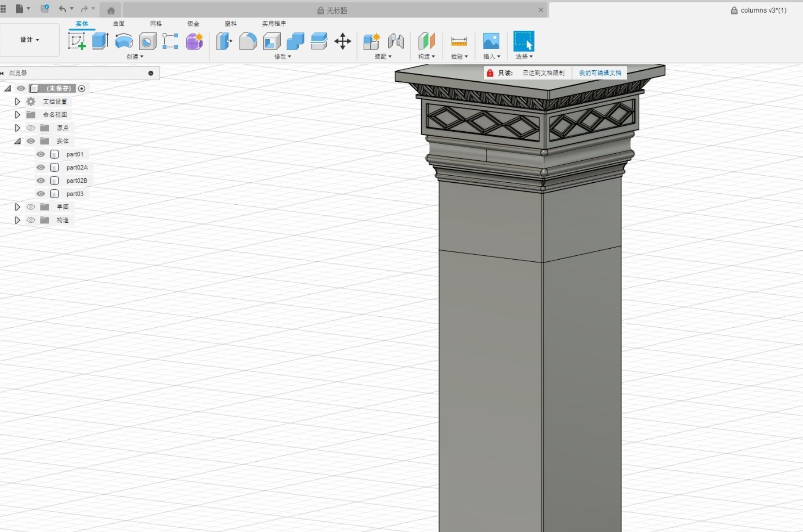Screen dimensions: 803x532
Task: Select the Measure tool
Action: pyautogui.click(x=459, y=41)
